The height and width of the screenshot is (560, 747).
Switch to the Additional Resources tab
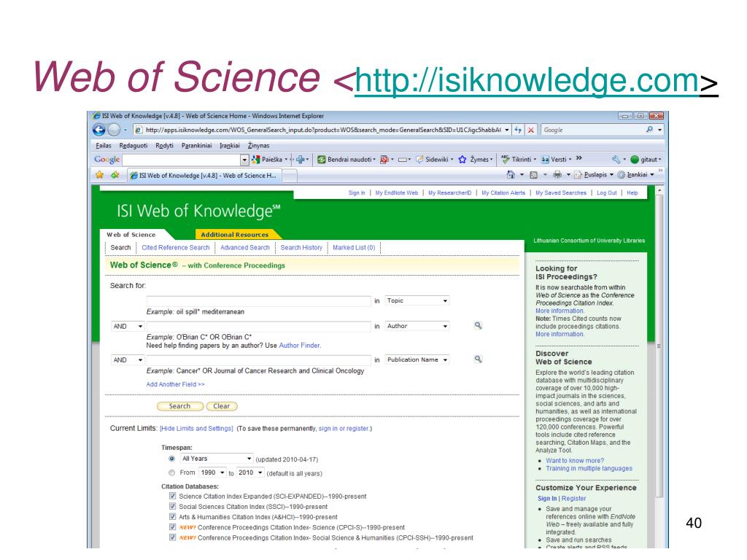click(x=235, y=234)
